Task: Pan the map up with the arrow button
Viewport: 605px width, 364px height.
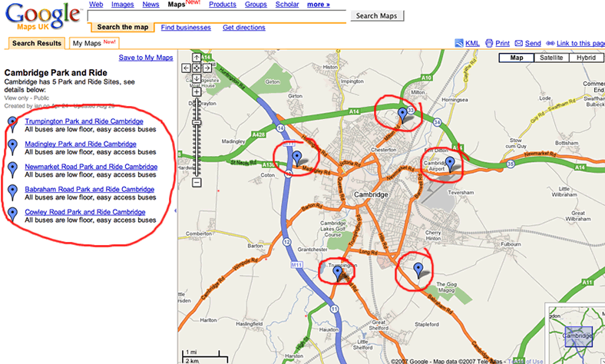Action: 197,58
